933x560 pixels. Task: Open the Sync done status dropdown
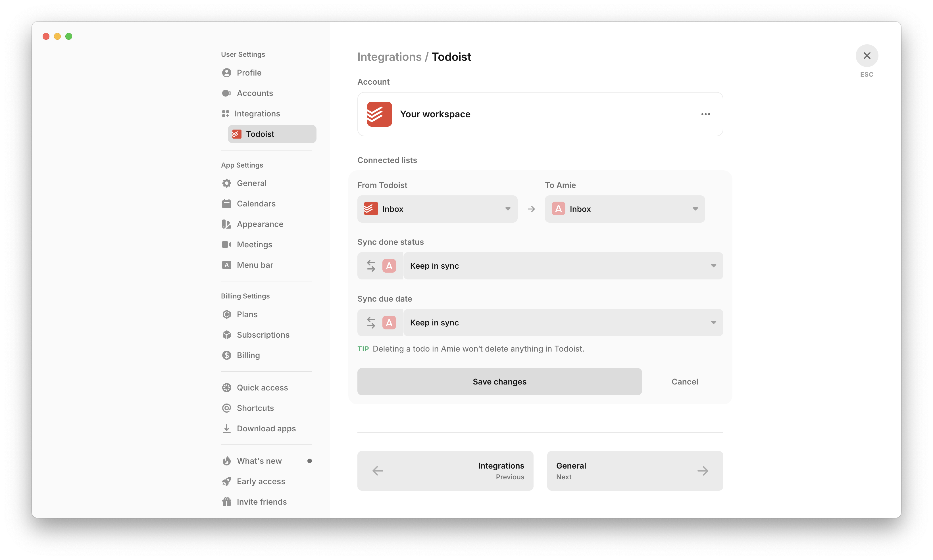(x=562, y=266)
